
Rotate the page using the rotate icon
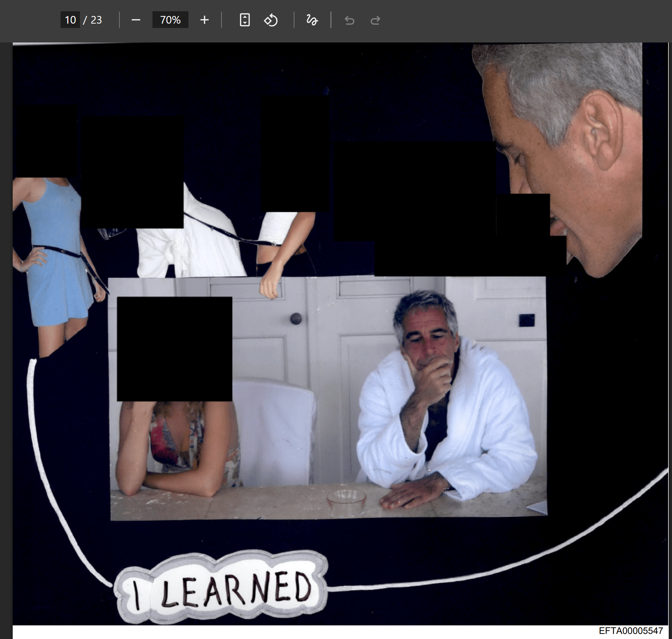271,20
